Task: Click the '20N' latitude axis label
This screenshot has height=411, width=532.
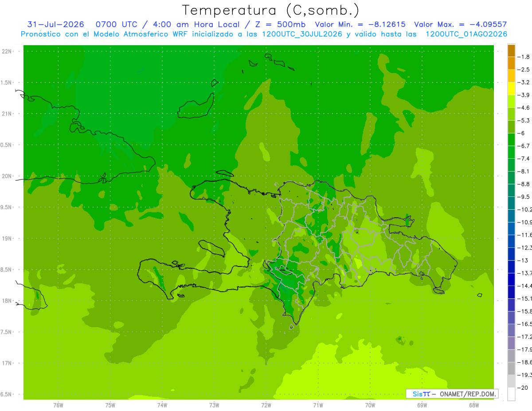Action: (x=7, y=176)
